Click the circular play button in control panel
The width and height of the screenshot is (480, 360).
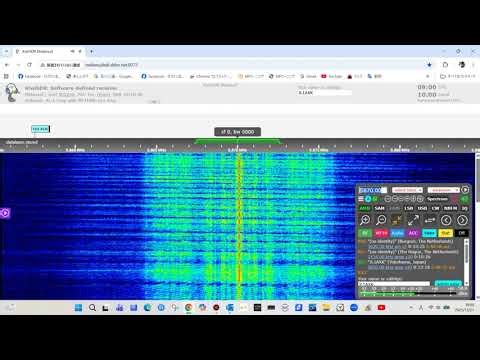[465, 190]
